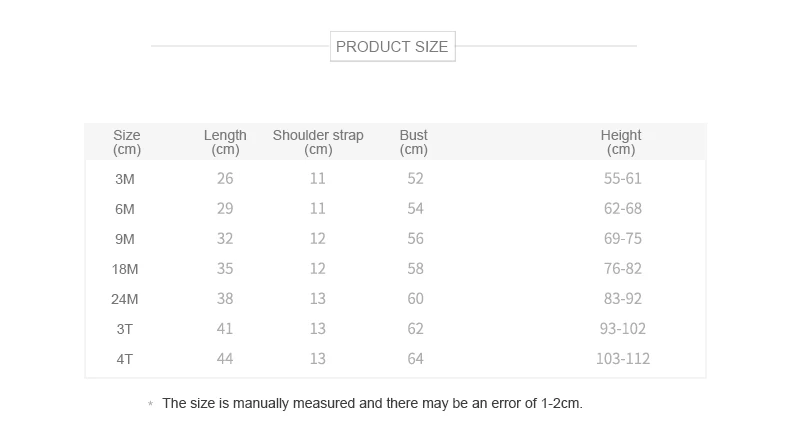This screenshot has height=432, width=790.
Task: Select the Bust (cm) column header
Action: point(413,142)
